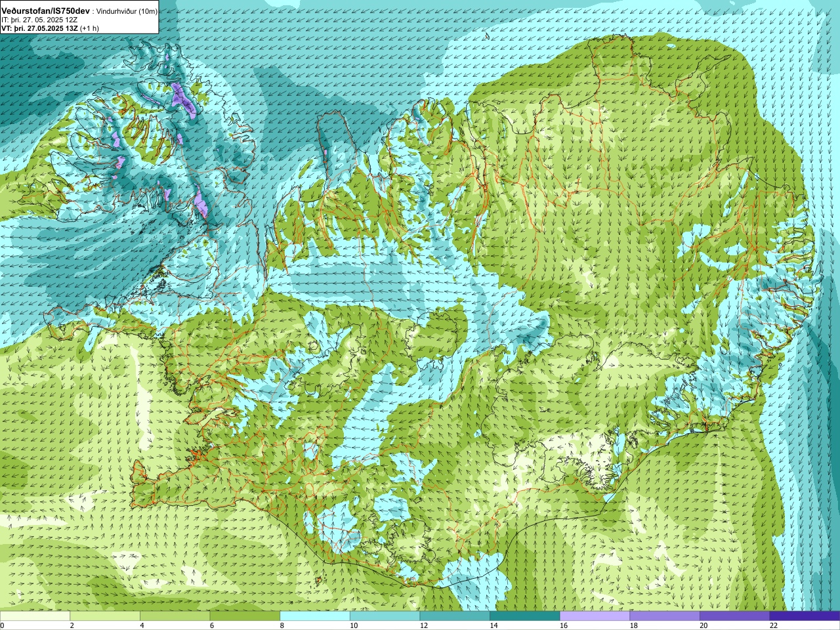840x630 pixels.
Task: Click the light green 2–4 legend swatch
Action: pyautogui.click(x=105, y=616)
